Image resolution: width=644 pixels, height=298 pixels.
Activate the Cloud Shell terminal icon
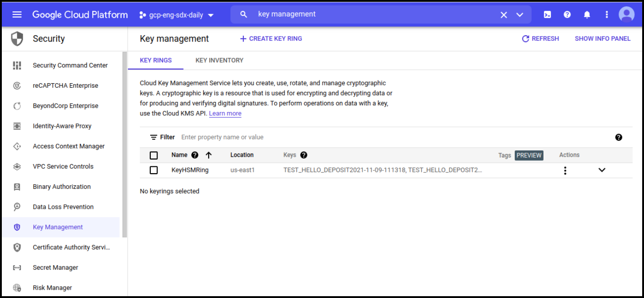(x=547, y=14)
